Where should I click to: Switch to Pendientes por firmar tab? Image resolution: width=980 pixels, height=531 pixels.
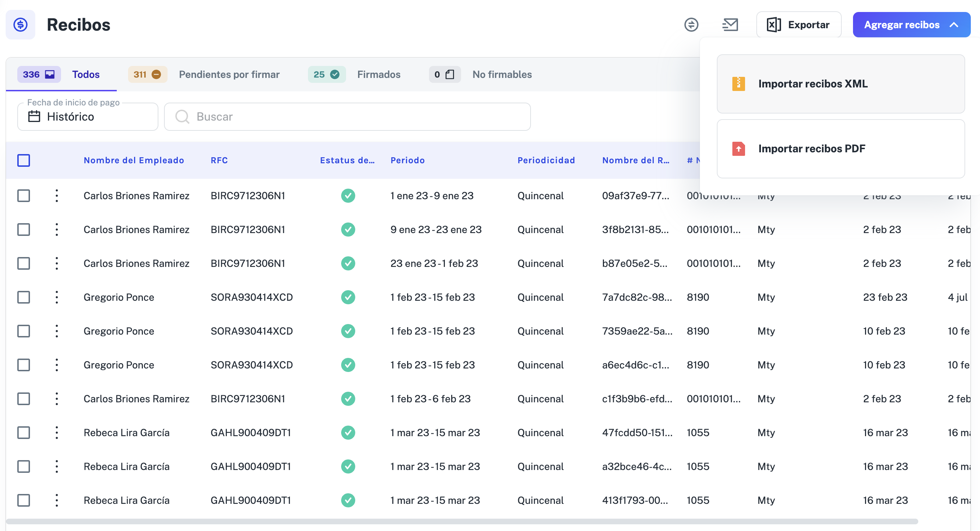point(229,74)
